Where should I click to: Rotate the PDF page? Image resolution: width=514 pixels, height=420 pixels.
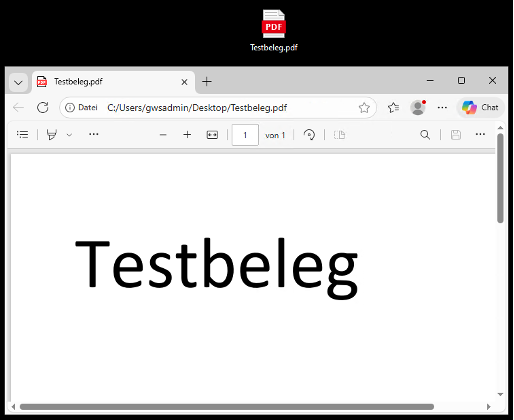click(309, 135)
